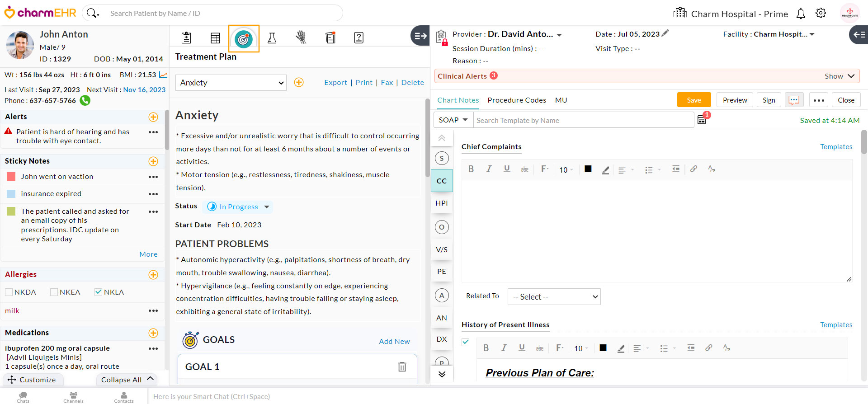This screenshot has width=868, height=404.
Task: Click the Search Template by Name field
Action: tap(583, 120)
